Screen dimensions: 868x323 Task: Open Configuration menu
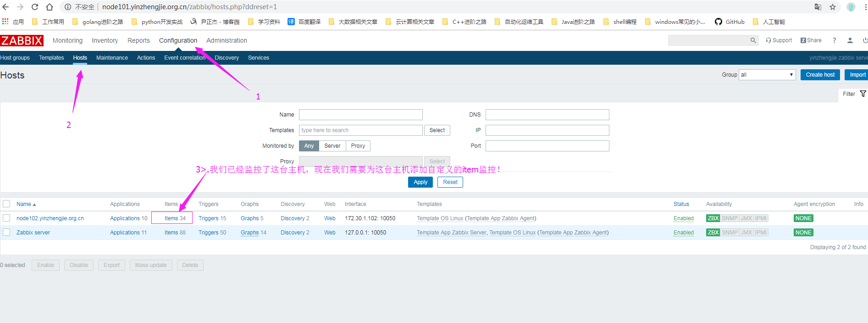point(178,40)
